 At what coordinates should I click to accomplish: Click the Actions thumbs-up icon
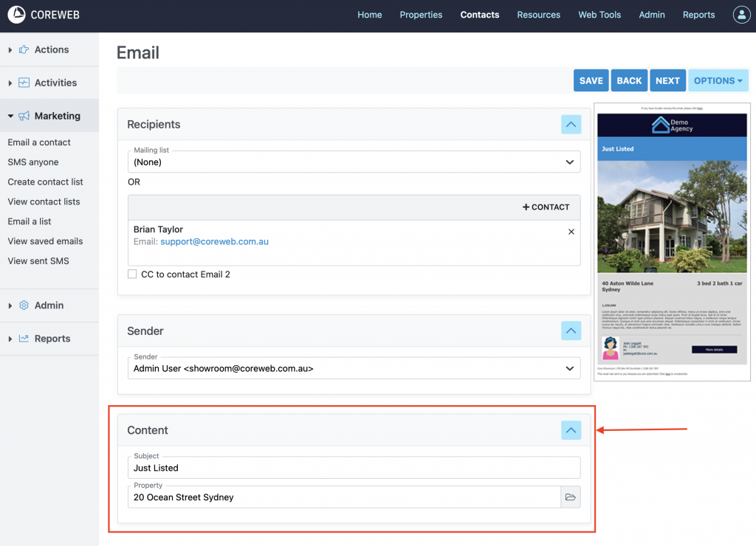point(24,49)
